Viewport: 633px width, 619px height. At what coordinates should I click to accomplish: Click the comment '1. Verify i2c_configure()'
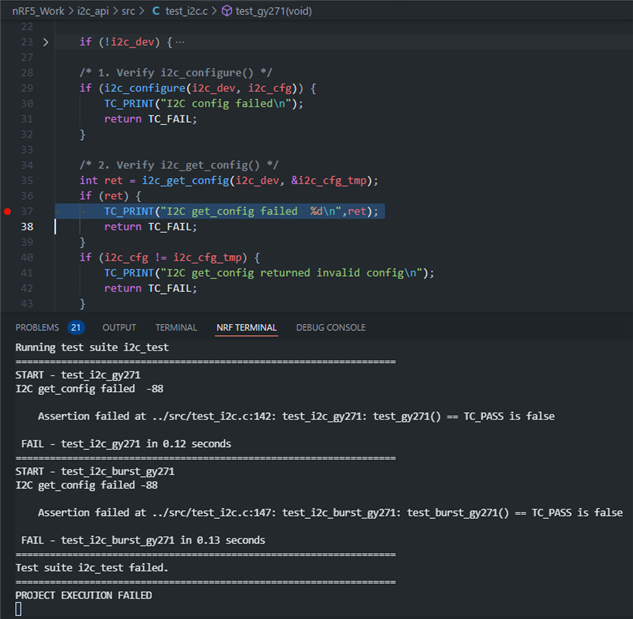click(176, 73)
